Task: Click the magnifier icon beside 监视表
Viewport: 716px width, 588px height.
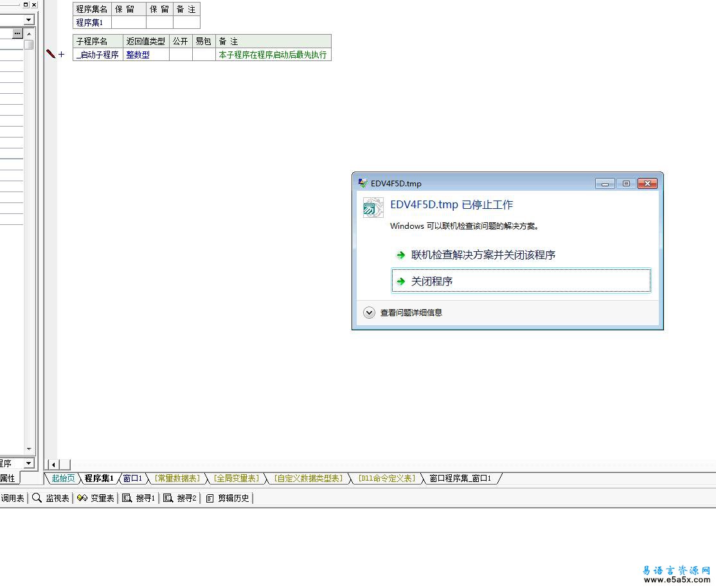Action: tap(37, 498)
